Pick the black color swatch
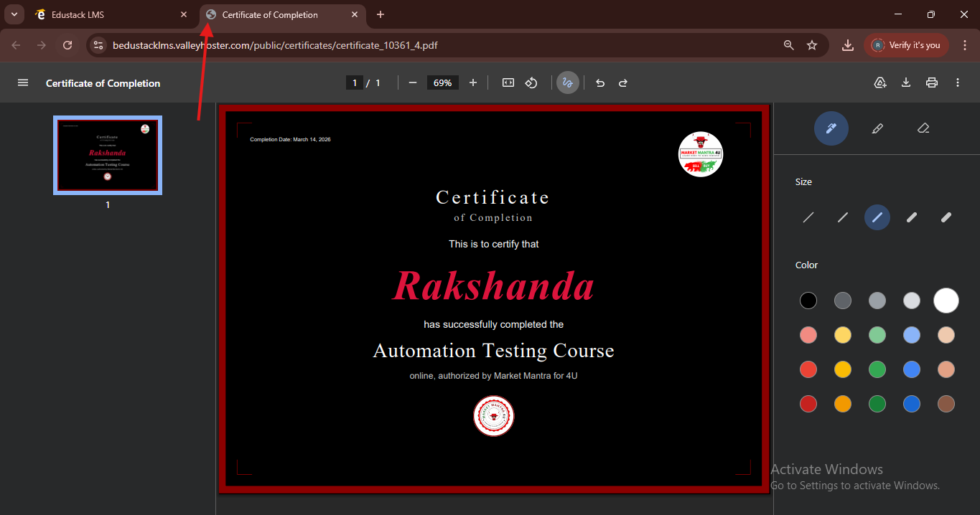 point(808,301)
